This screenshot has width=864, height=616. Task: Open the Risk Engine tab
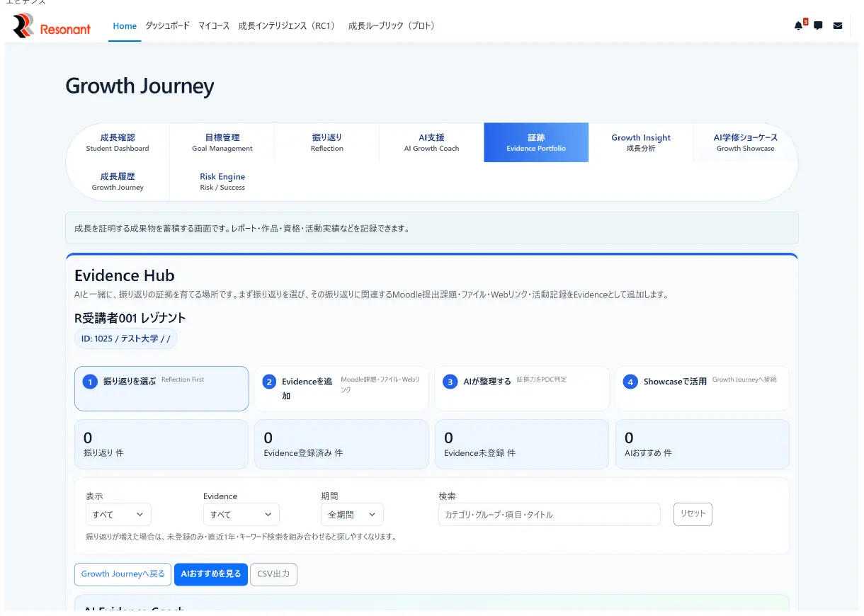222,181
